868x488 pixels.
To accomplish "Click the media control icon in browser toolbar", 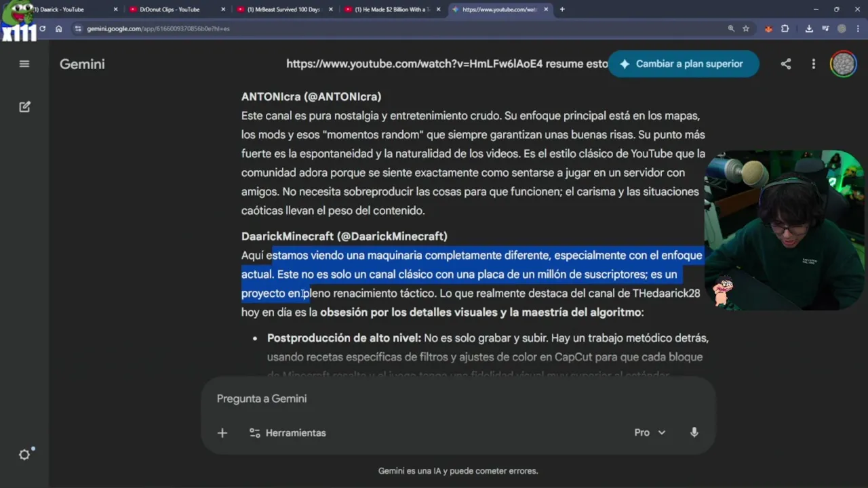I will [x=825, y=28].
